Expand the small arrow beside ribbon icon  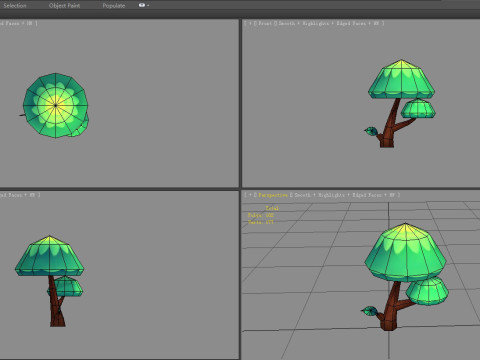tap(148, 5)
